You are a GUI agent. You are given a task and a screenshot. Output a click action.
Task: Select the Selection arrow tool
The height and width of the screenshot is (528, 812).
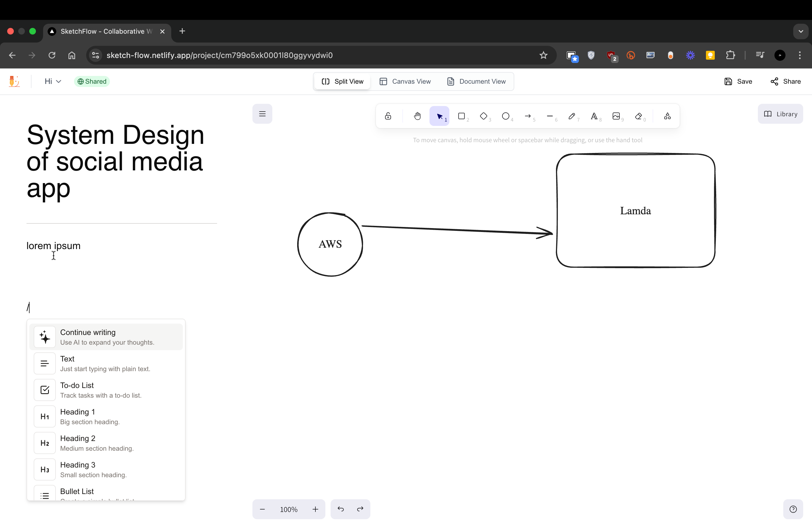pos(439,116)
